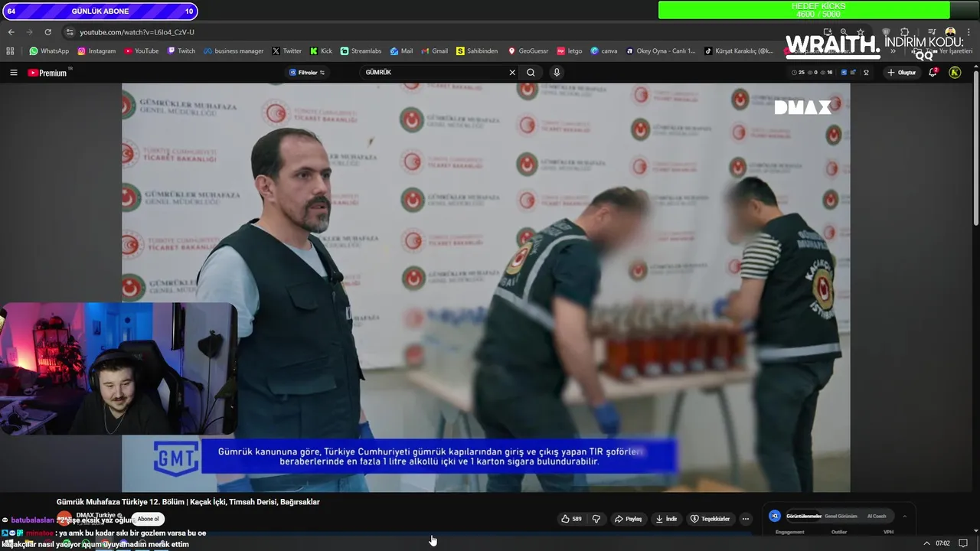980x551 pixels.
Task: Collapse the vidIQ panel chevron
Action: pos(904,516)
